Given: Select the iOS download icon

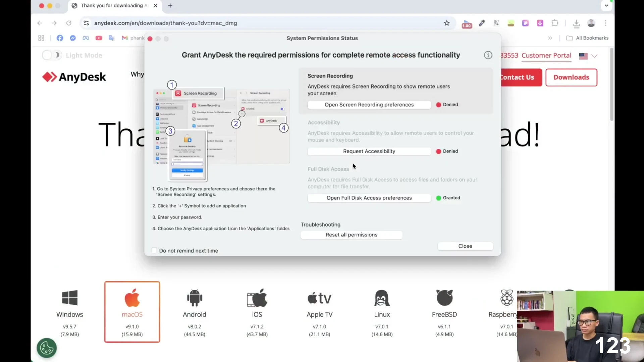Looking at the screenshot, I should 257,298.
